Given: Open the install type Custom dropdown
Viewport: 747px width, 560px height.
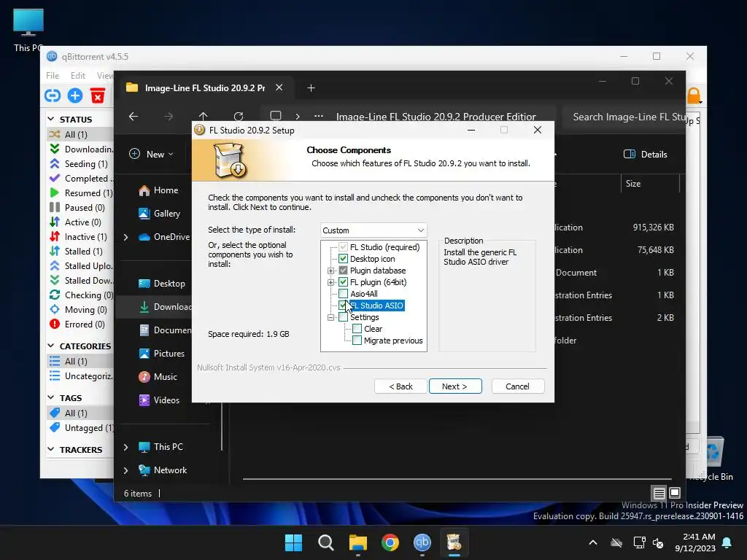Looking at the screenshot, I should (x=373, y=230).
